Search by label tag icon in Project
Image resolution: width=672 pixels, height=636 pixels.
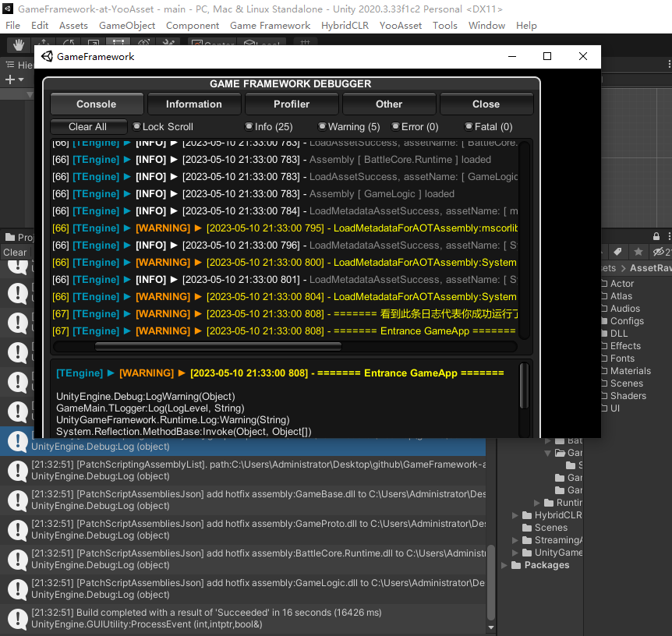pos(617,252)
